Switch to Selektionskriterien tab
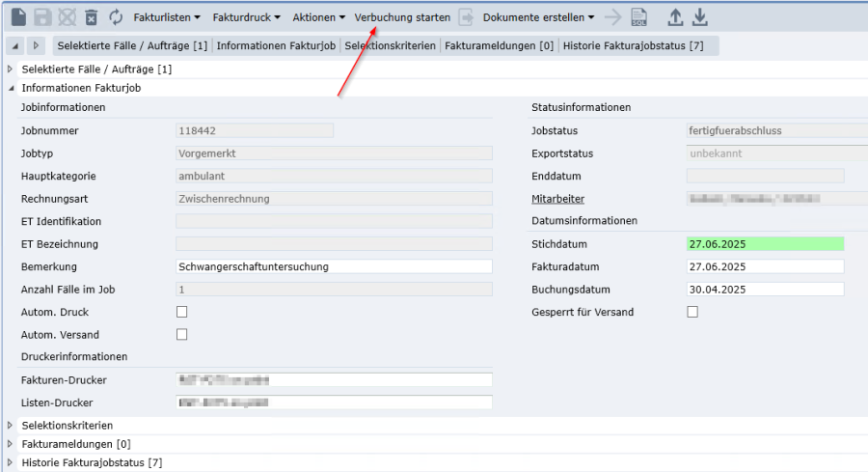This screenshot has height=472, width=868. point(390,46)
